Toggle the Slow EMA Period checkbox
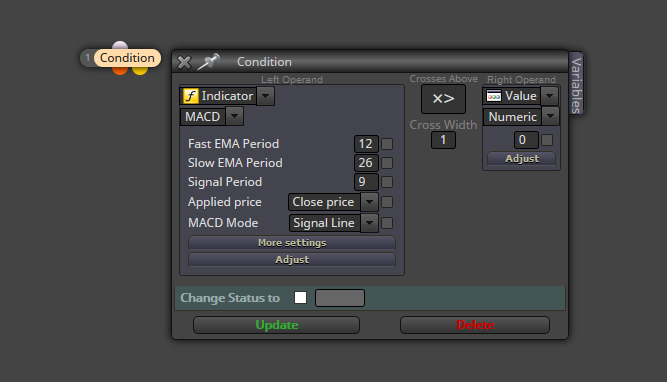This screenshot has height=382, width=667. [x=387, y=163]
